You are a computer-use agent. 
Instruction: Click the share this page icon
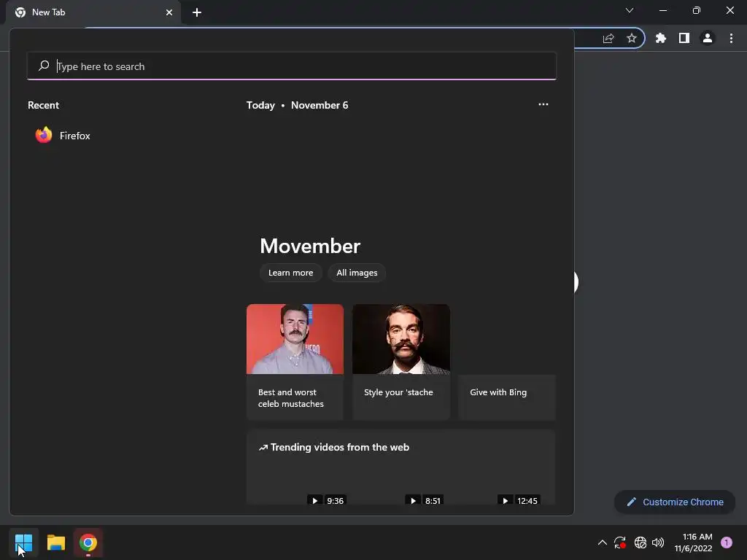point(608,39)
